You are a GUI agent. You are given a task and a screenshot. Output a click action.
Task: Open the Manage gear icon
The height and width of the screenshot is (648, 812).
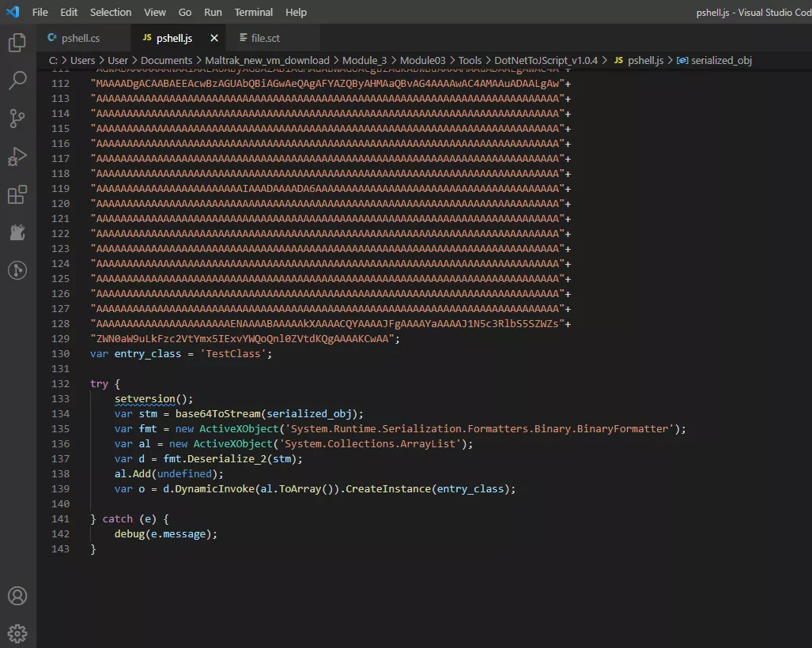tap(17, 634)
